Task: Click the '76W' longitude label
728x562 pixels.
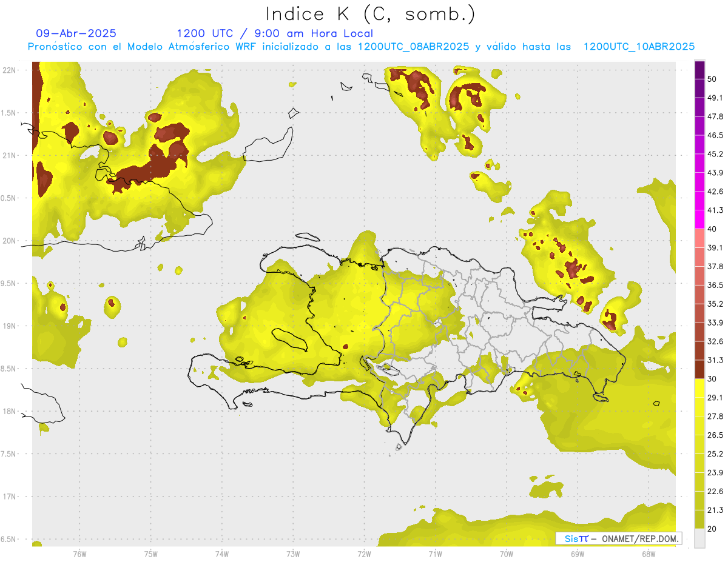Action: 79,553
